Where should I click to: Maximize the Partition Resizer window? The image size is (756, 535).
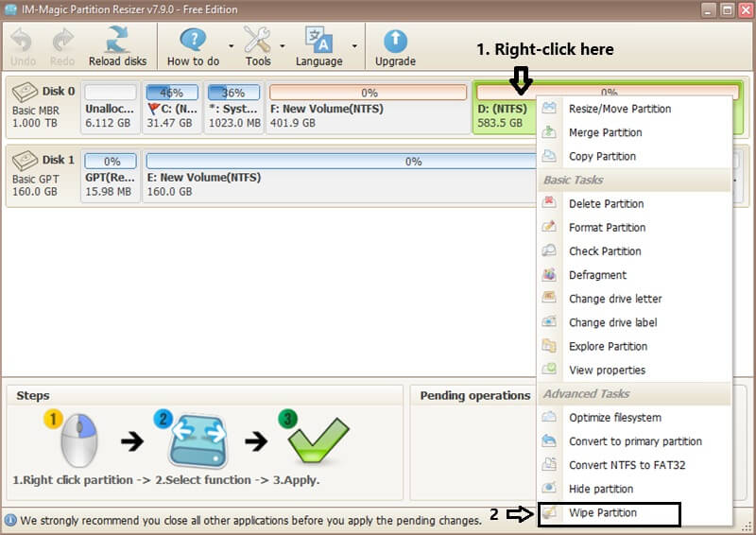coord(727,9)
